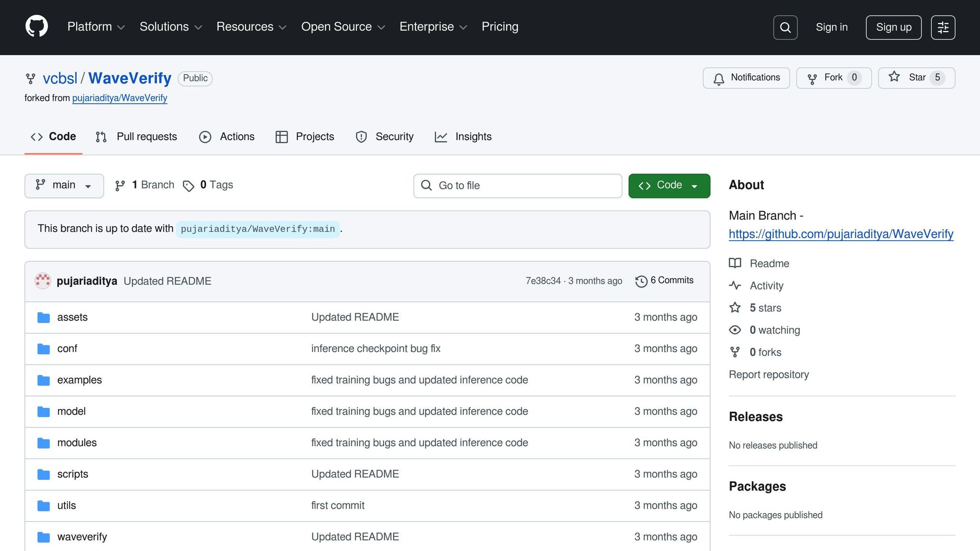Expand the main branch selector
Screen dimensions: 980x551
64,186
